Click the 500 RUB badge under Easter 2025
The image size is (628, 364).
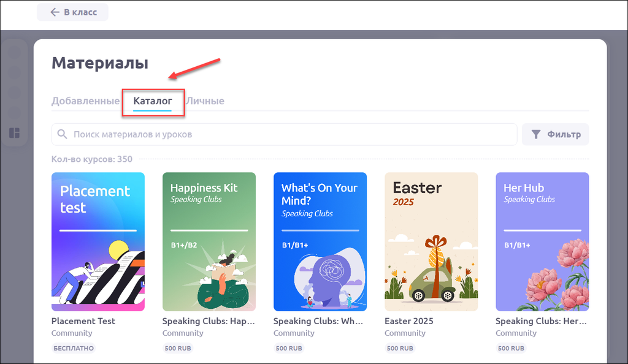[x=400, y=348]
